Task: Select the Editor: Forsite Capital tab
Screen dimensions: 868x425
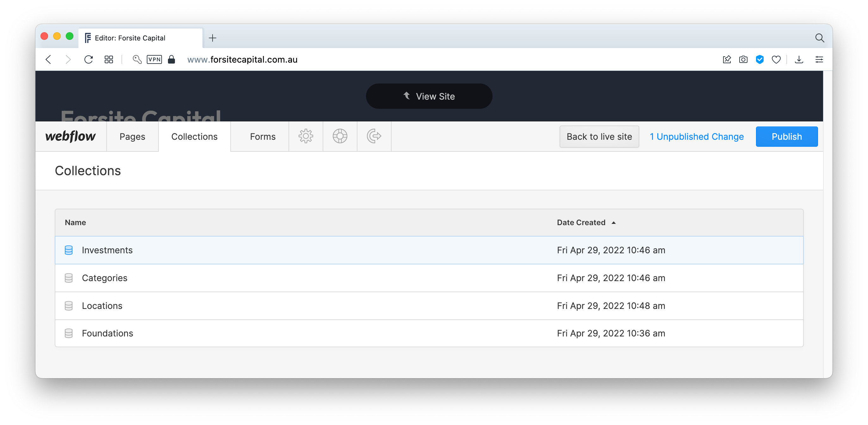Action: (141, 38)
